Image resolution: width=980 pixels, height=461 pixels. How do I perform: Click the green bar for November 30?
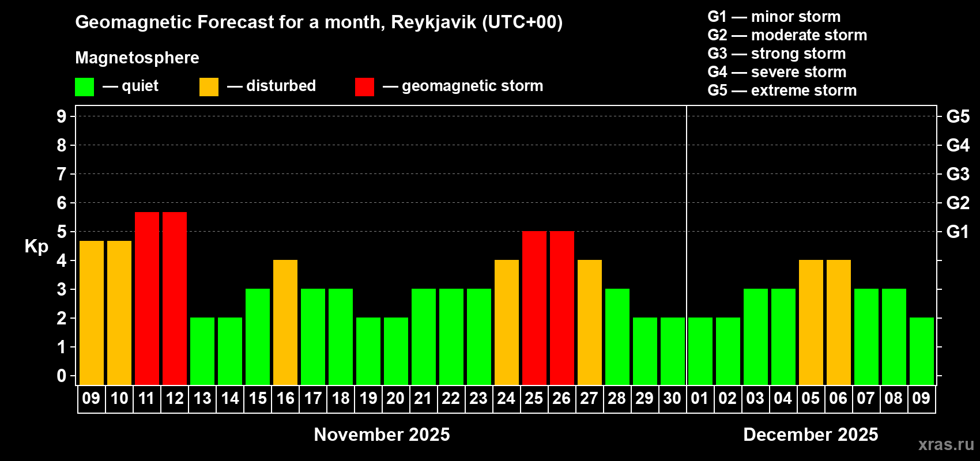(x=673, y=352)
